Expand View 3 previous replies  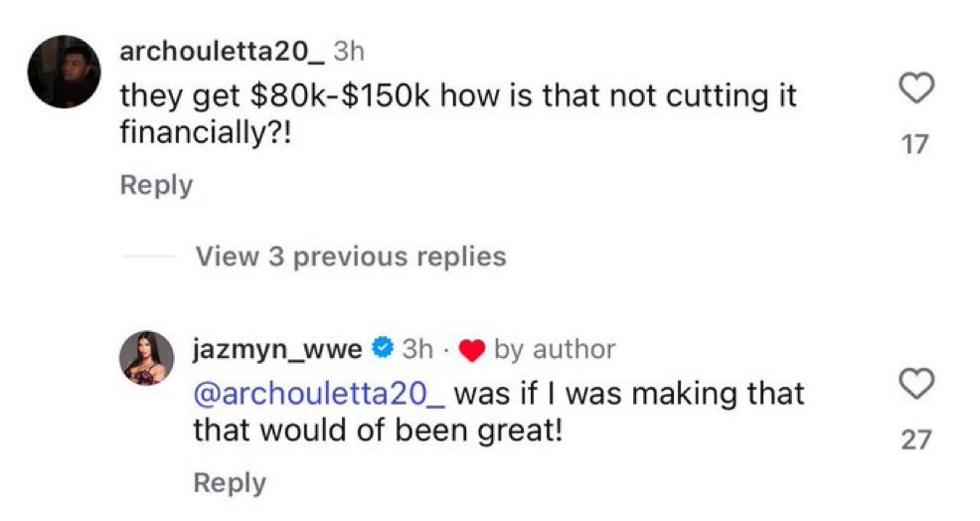coord(351,257)
